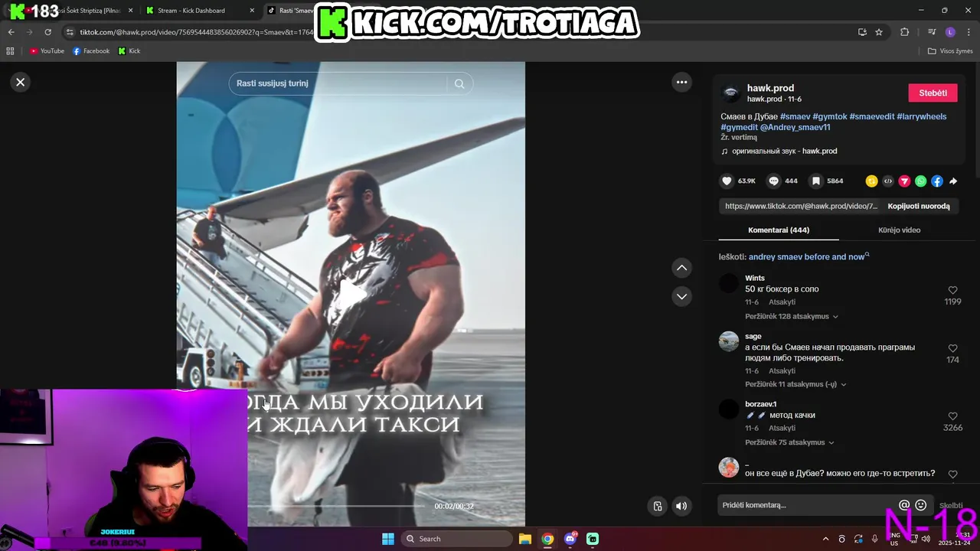Viewport: 980px width, 551px height.
Task: Open the emoji picker in comment box
Action: pos(921,505)
